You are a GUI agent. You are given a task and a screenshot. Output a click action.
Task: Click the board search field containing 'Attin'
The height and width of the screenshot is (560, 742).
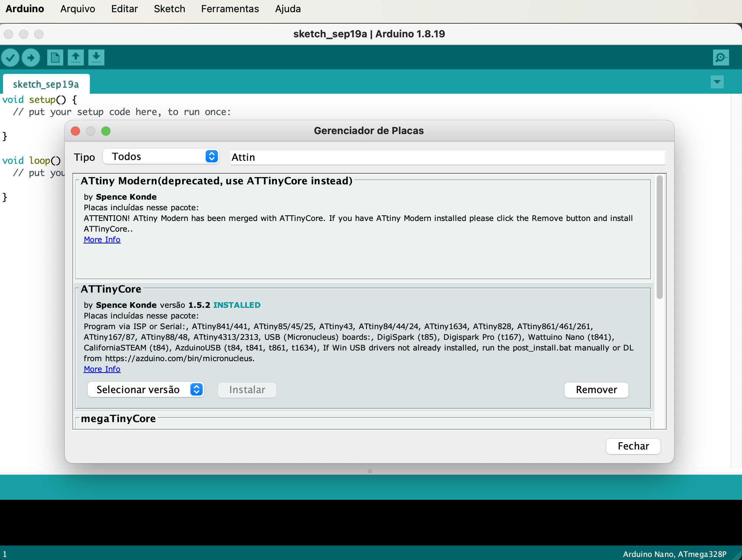[448, 157]
